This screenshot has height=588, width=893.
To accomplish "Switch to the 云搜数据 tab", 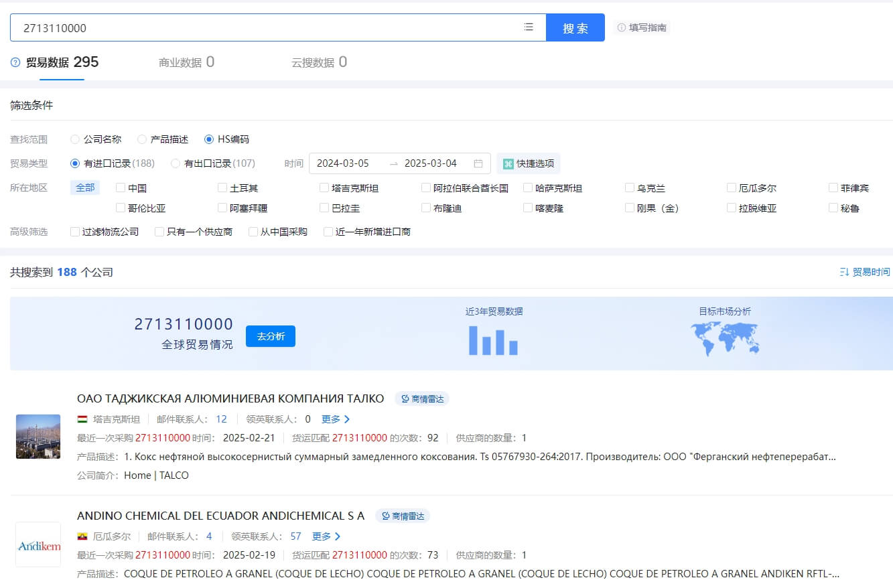I will coord(319,62).
